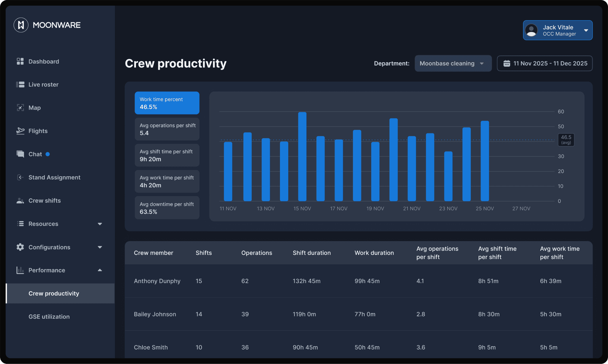608x364 pixels.
Task: Click the Moonware logo icon
Action: click(21, 25)
